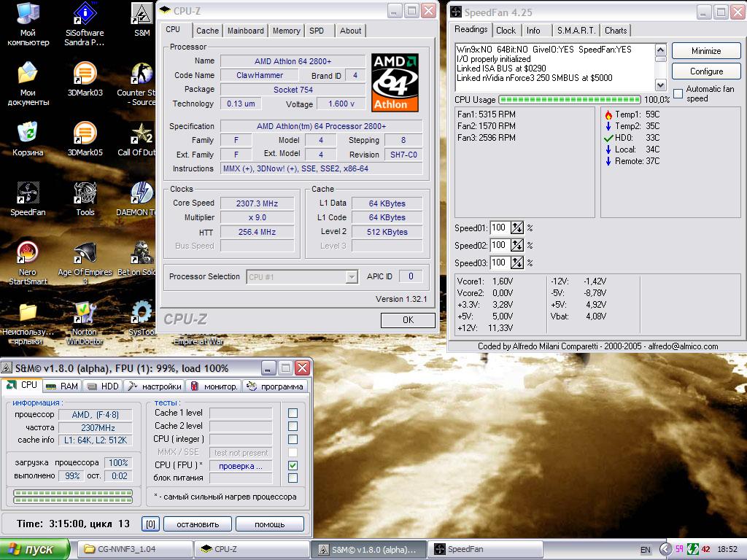Check the Cache 1 level test box

coord(293,413)
